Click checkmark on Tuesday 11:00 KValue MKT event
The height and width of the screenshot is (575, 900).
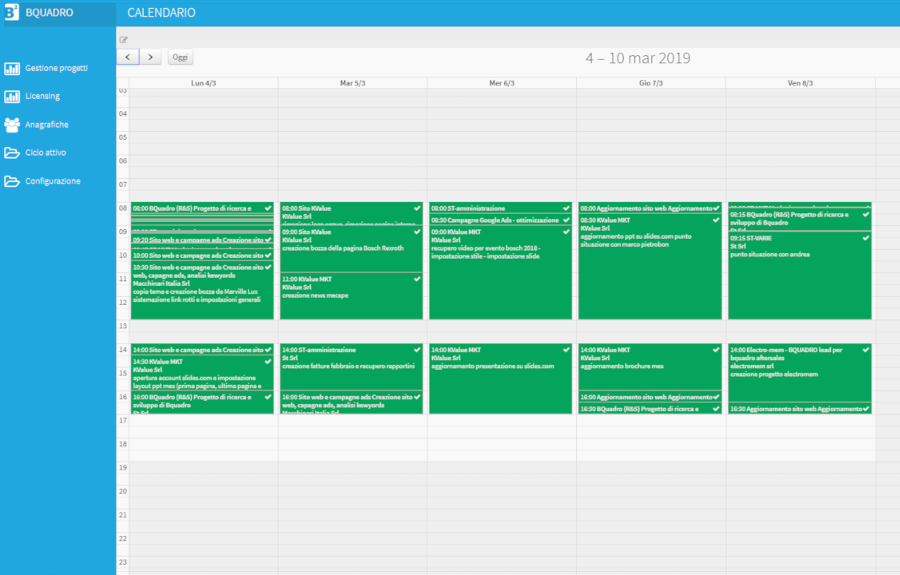point(417,279)
